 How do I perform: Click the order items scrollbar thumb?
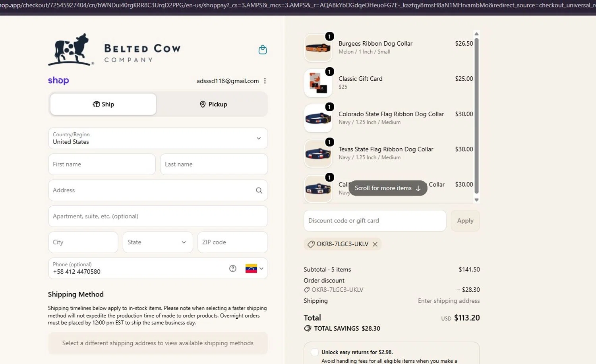click(x=476, y=115)
